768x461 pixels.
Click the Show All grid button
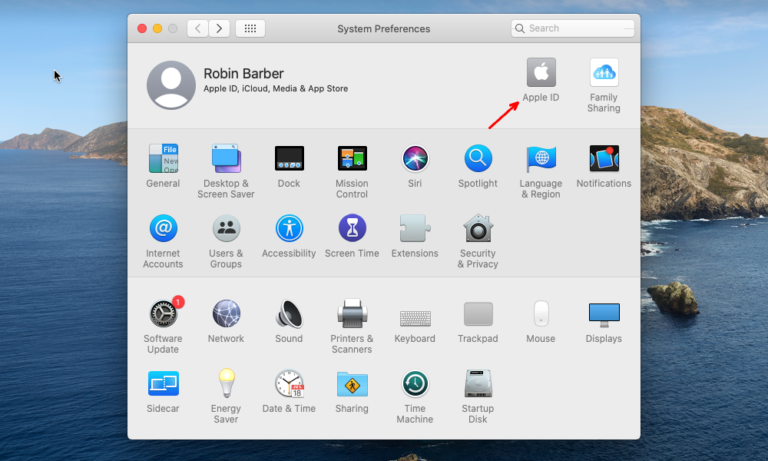click(250, 28)
